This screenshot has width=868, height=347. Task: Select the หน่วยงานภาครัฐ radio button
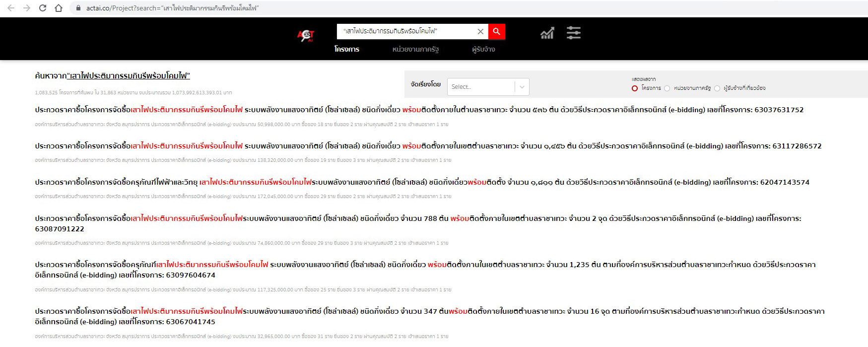[x=667, y=88]
